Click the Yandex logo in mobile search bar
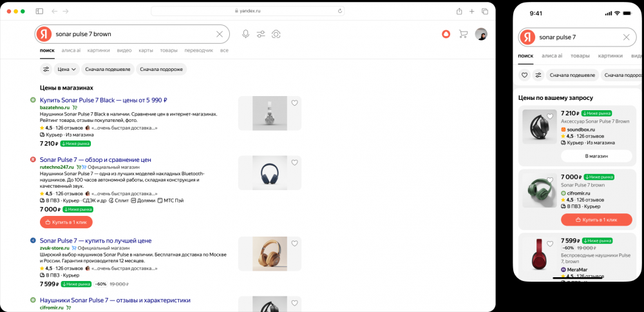The image size is (644, 312). 527,37
